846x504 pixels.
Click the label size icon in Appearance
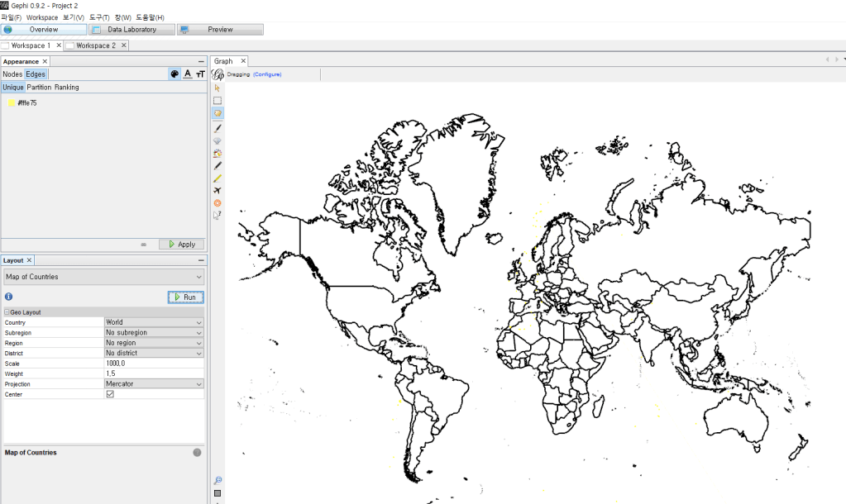point(200,74)
